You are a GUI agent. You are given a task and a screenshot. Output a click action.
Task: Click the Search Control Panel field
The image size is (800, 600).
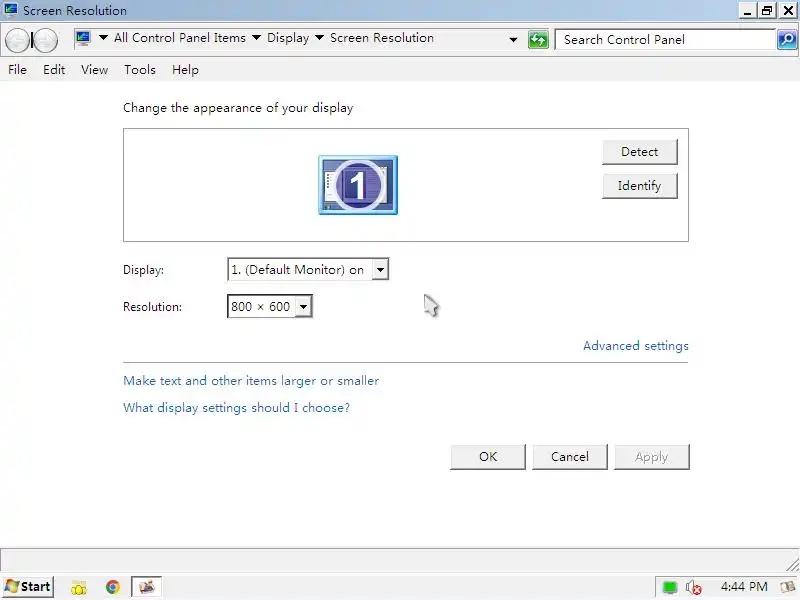[x=665, y=39]
